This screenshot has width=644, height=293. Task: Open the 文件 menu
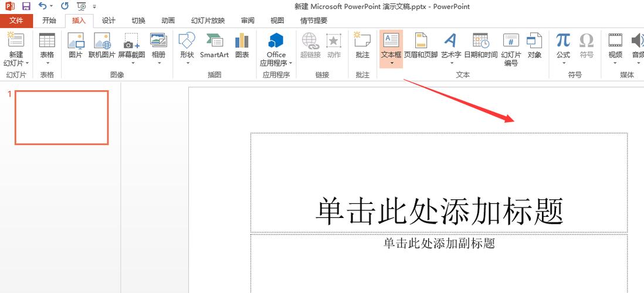tap(16, 21)
